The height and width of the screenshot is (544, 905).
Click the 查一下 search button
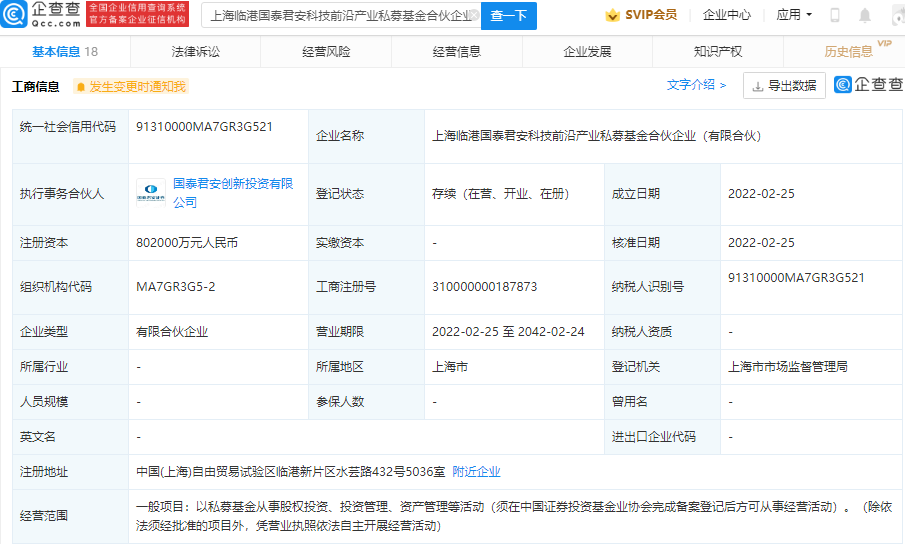tap(508, 16)
